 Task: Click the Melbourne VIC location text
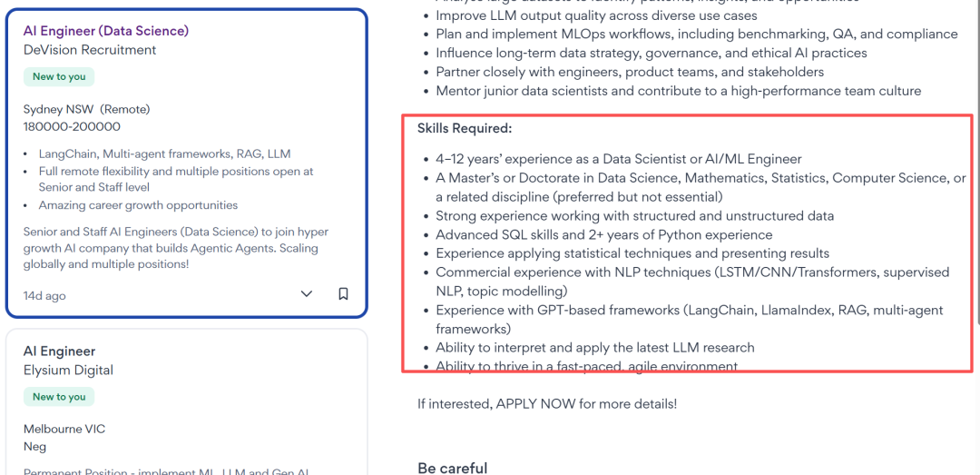click(64, 429)
